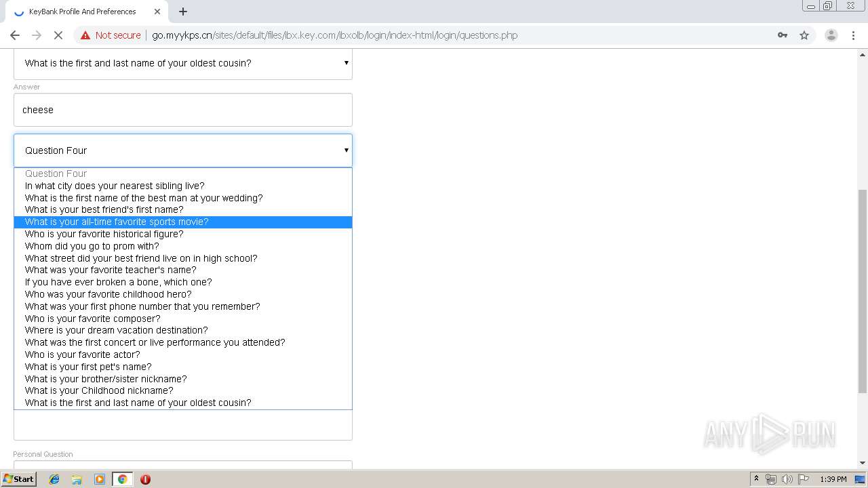Select first concert or live performance question
The width and height of the screenshot is (868, 488).
183,342
